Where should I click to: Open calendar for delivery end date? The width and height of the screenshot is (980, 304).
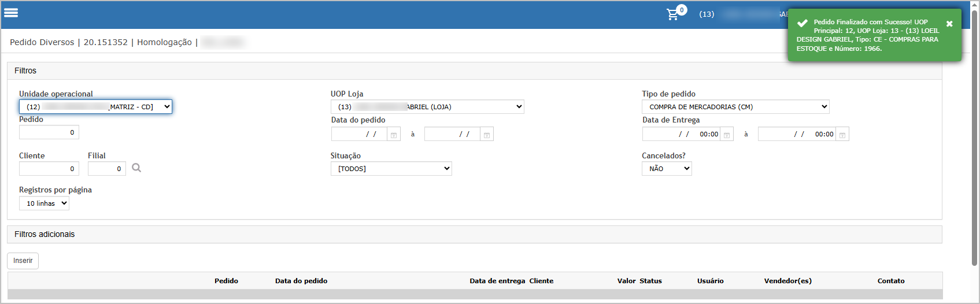(x=842, y=135)
